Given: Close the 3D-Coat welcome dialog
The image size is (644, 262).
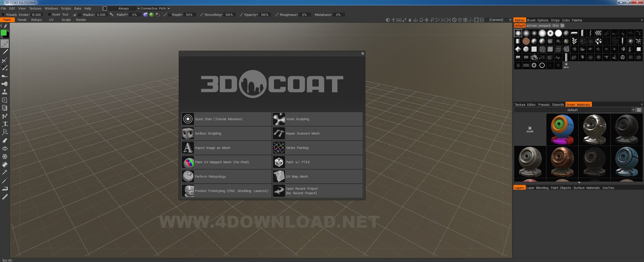Looking at the screenshot, I should 363,53.
